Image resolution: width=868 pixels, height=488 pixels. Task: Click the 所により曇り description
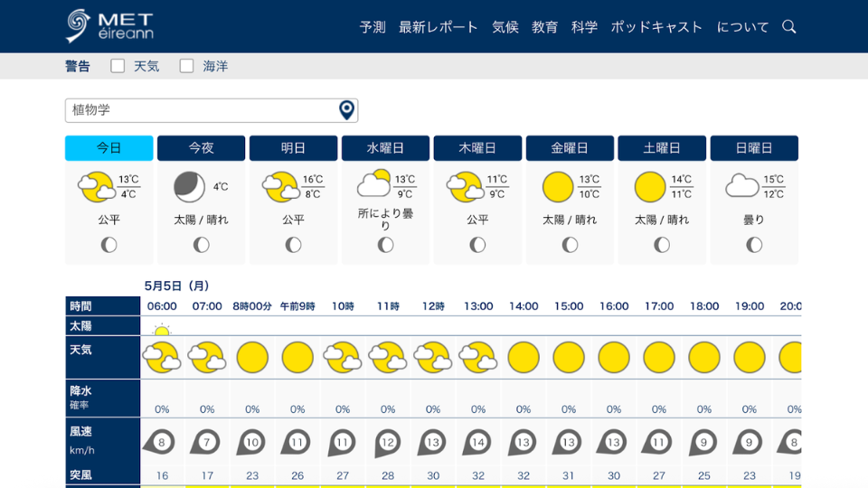[385, 219]
